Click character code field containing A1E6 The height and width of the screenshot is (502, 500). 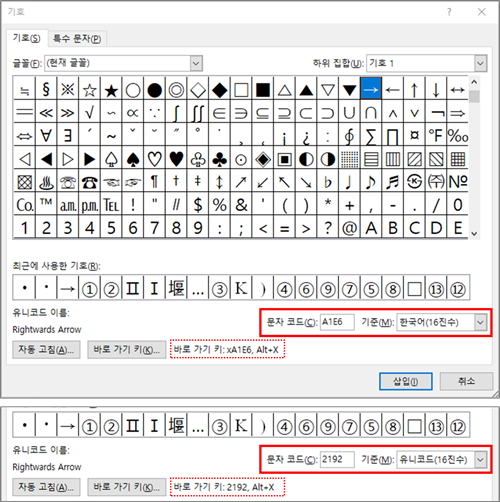[x=337, y=322]
